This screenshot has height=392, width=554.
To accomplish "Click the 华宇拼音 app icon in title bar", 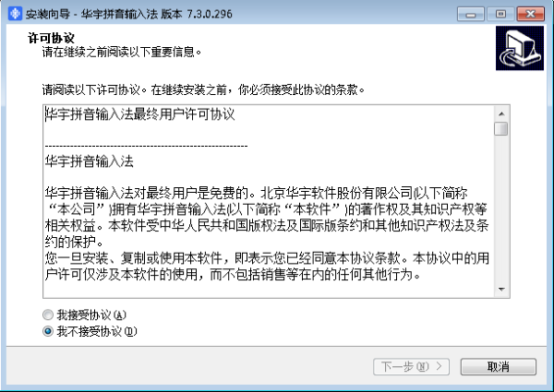I will [x=15, y=14].
